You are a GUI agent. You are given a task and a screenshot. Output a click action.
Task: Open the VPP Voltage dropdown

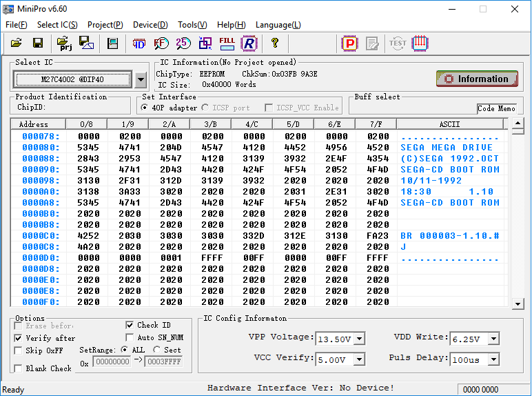[x=359, y=339]
